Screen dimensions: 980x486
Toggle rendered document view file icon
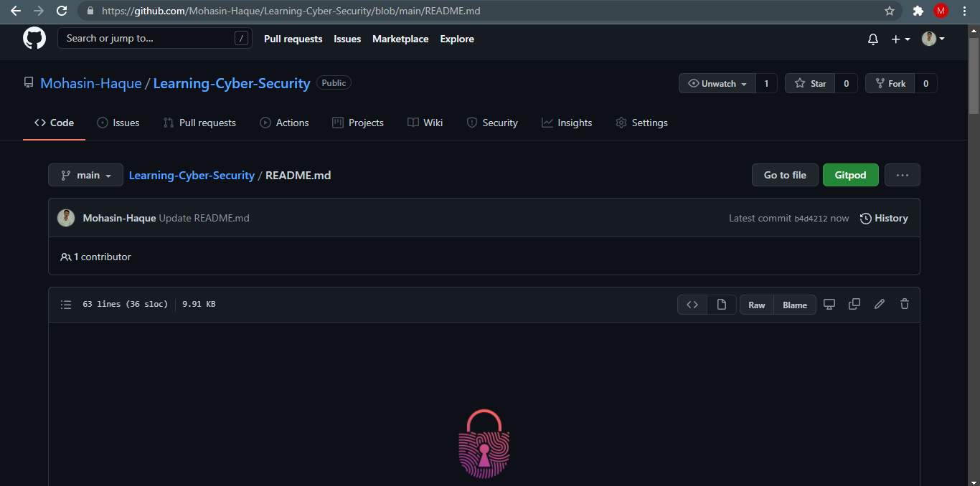click(x=722, y=304)
